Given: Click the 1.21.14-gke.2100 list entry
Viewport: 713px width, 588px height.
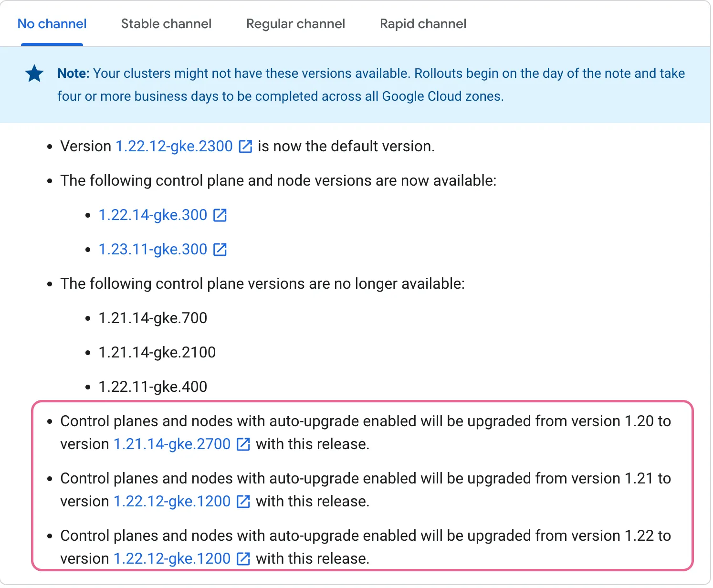Looking at the screenshot, I should (157, 353).
